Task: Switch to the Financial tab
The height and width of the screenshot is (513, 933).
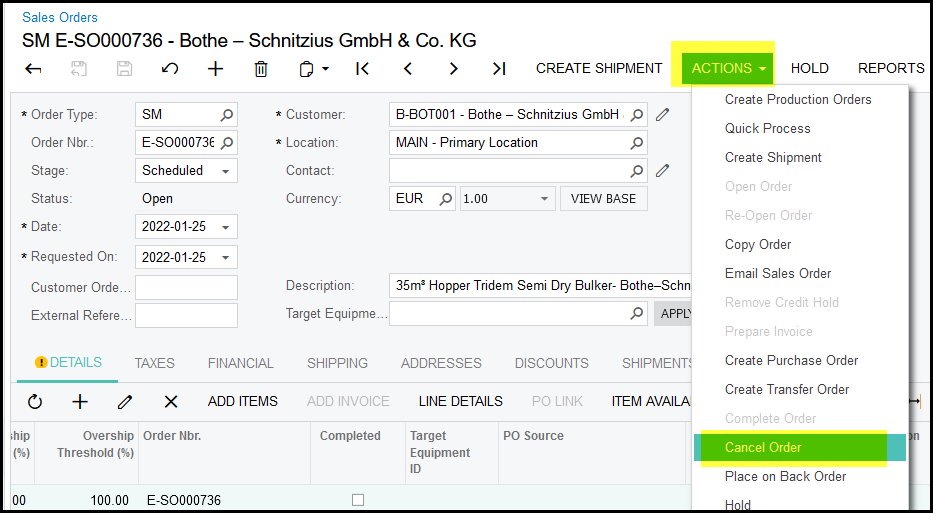Action: [x=240, y=363]
